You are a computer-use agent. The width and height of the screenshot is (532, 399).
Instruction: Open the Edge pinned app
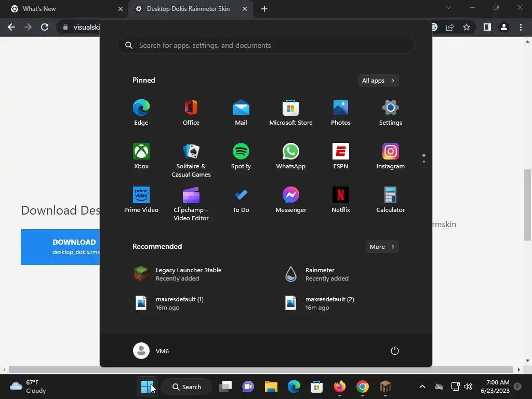click(x=141, y=113)
